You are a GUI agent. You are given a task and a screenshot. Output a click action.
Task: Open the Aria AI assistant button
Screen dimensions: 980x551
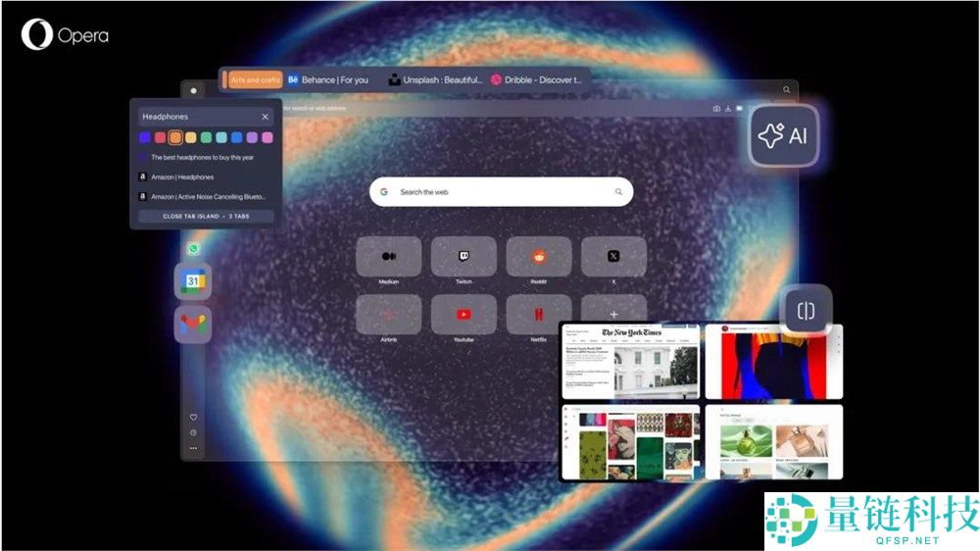click(784, 135)
